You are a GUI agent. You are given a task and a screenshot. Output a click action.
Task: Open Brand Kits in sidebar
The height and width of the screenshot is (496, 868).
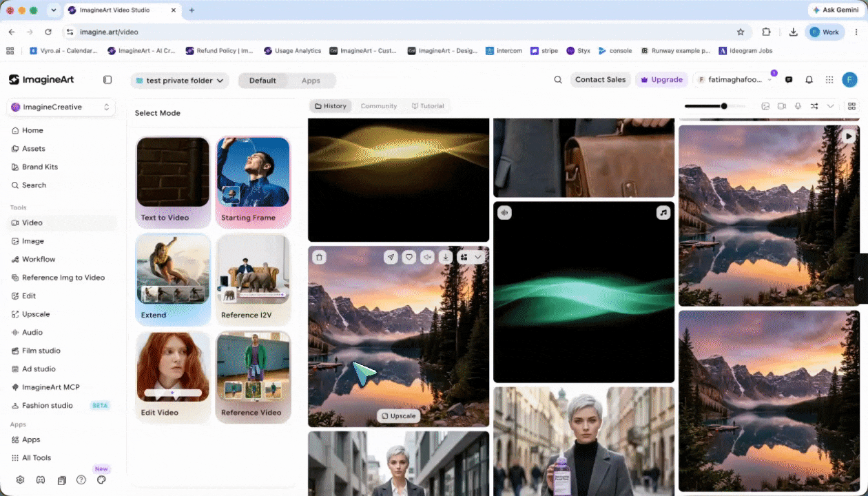[x=40, y=167]
